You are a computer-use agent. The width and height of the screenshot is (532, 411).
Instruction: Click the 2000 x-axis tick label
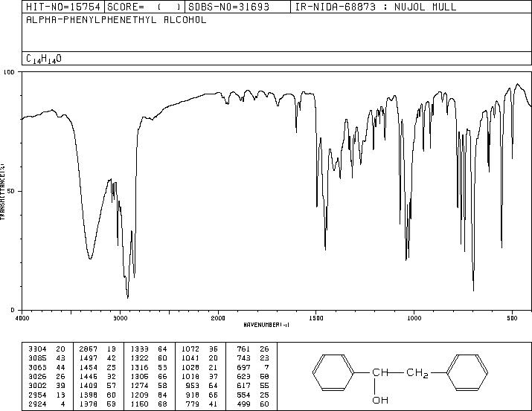click(x=218, y=318)
